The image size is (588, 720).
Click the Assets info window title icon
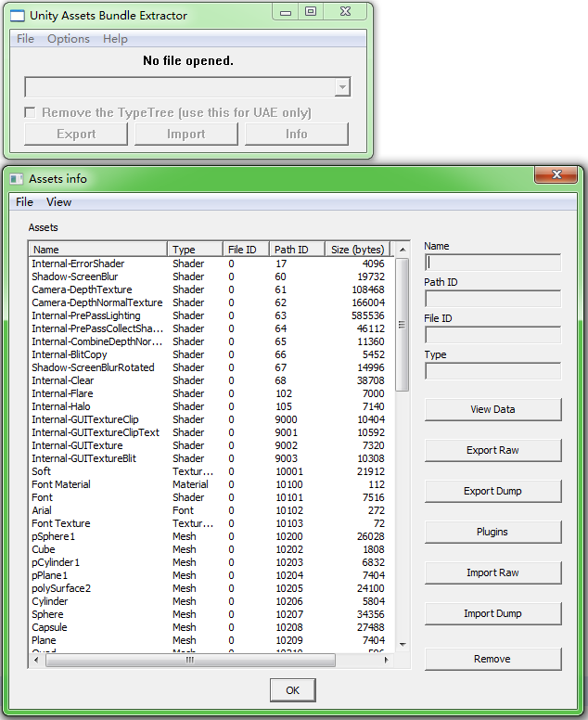tap(17, 179)
